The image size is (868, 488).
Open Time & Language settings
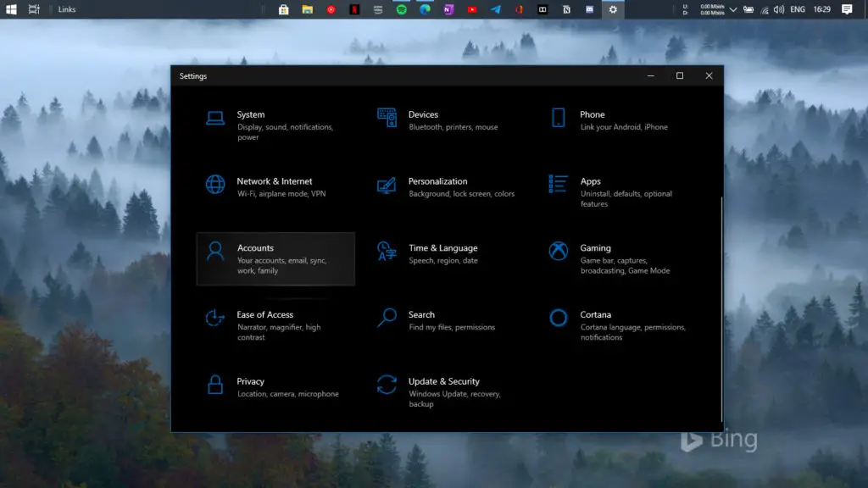coord(441,254)
